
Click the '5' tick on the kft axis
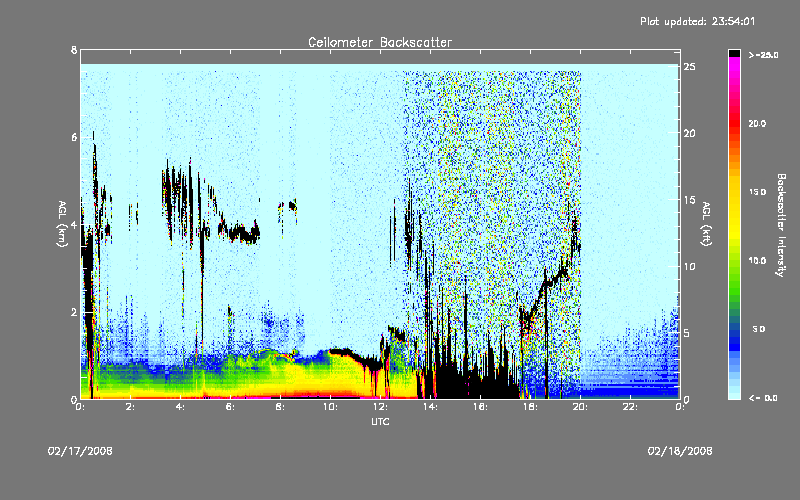[687, 333]
